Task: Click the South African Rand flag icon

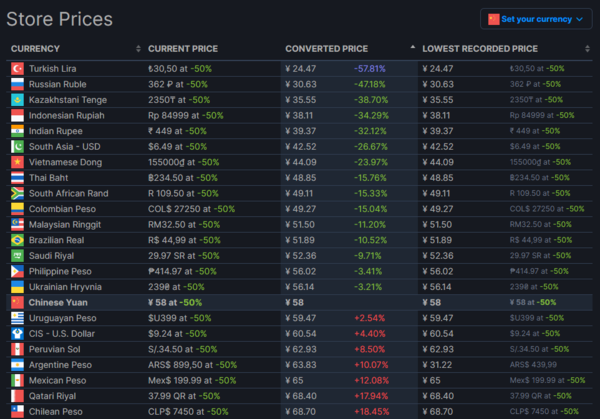Action: [x=17, y=193]
